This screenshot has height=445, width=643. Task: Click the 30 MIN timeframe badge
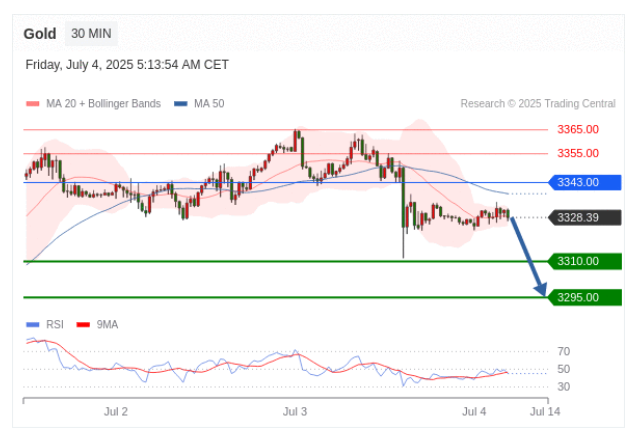(x=91, y=33)
